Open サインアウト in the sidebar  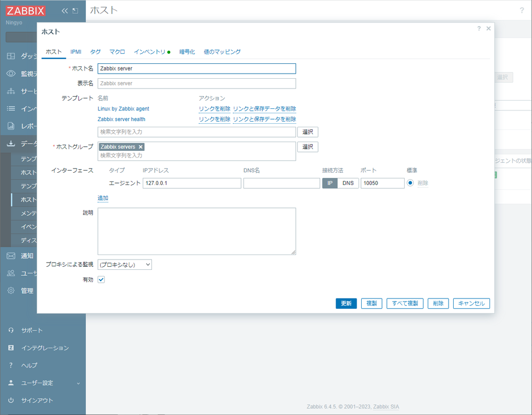pos(37,400)
